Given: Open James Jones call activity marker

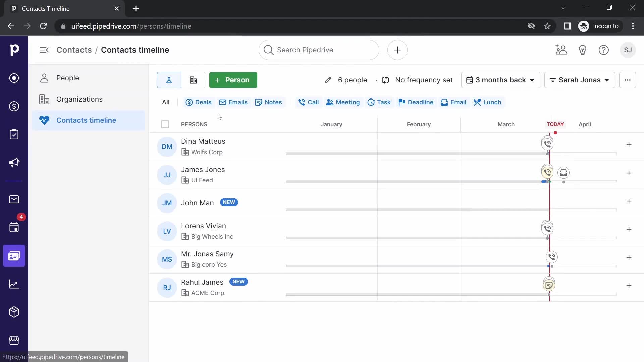Looking at the screenshot, I should coord(547,172).
